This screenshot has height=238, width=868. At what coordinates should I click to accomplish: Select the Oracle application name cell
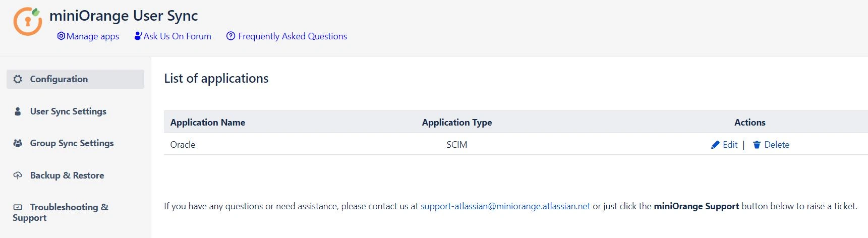tap(183, 145)
